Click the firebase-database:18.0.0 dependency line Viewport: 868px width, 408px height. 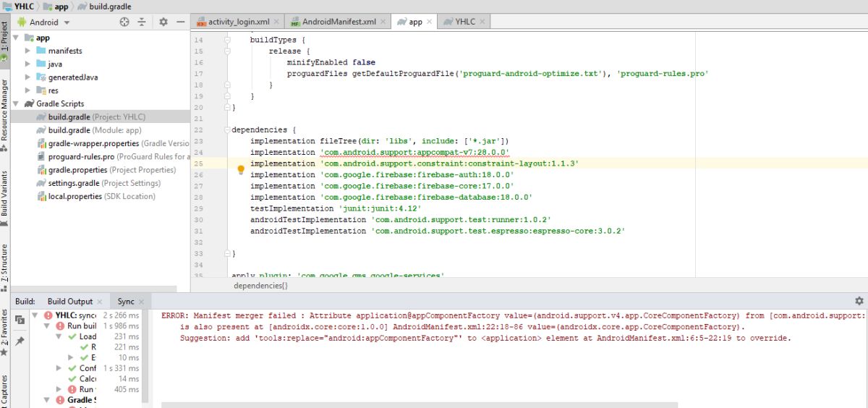tap(391, 197)
